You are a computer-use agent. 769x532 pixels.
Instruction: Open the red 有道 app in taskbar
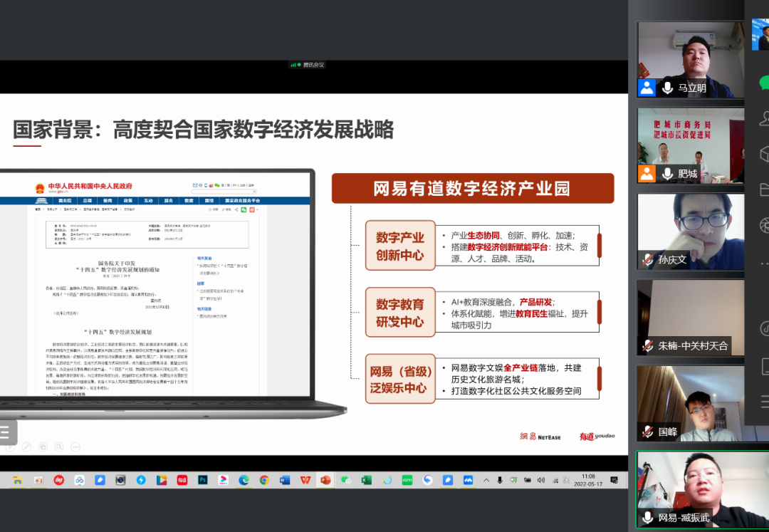[x=182, y=480]
